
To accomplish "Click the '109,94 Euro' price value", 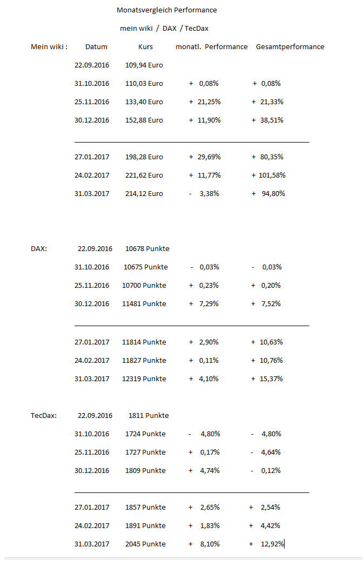I will click(144, 65).
